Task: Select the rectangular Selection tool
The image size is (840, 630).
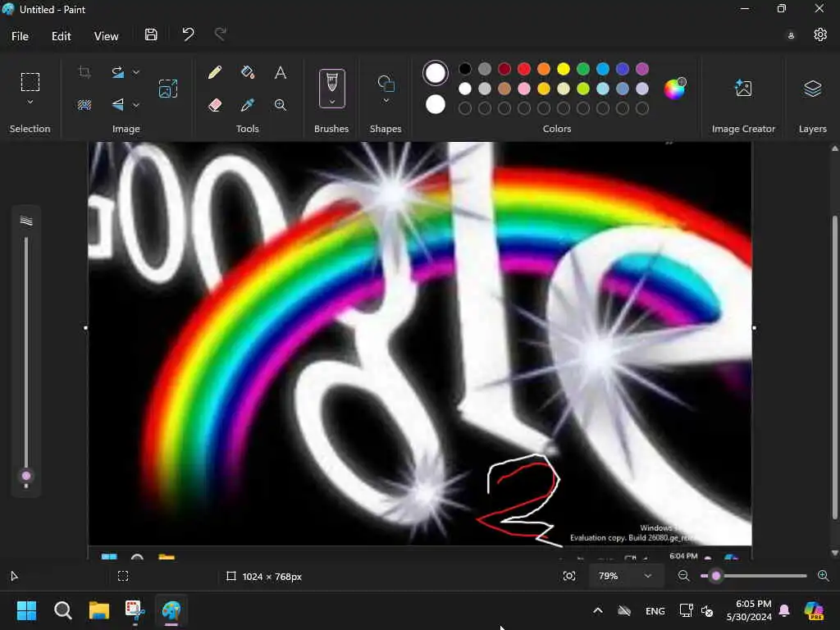Action: (30, 82)
